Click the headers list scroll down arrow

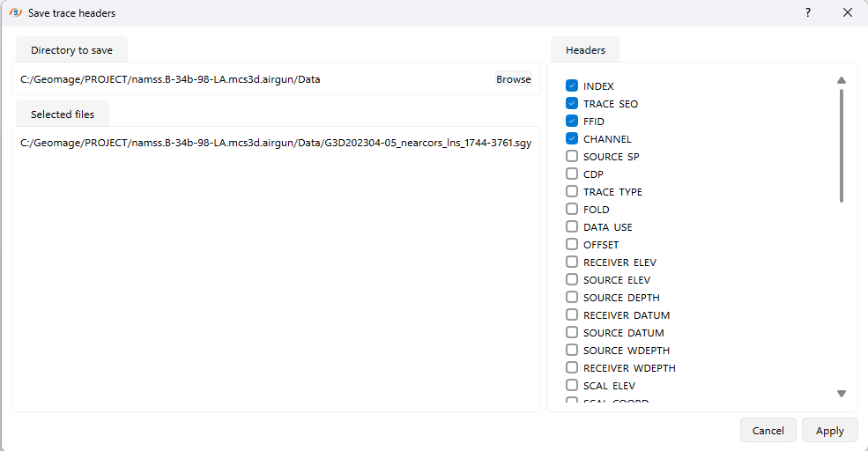tap(842, 394)
